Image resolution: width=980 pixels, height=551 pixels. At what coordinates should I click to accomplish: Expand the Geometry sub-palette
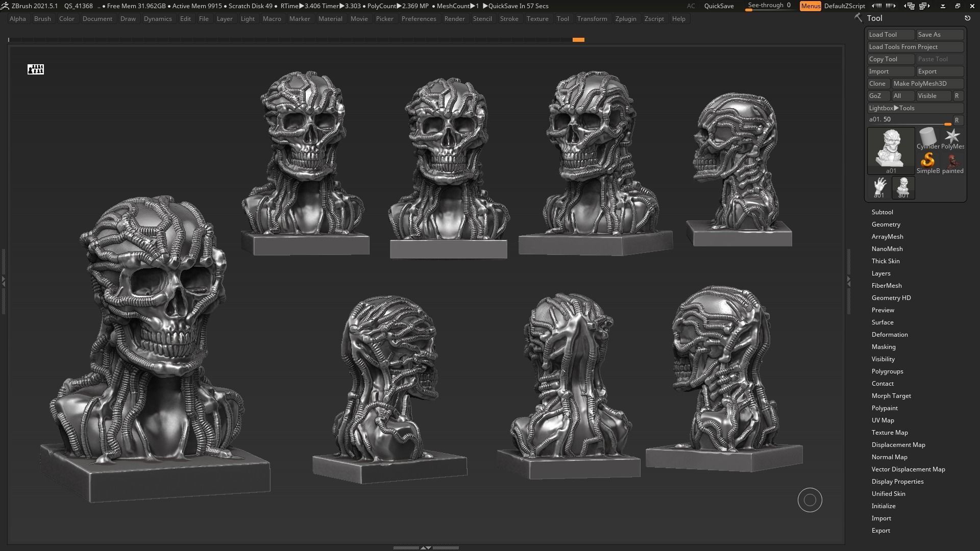[886, 224]
